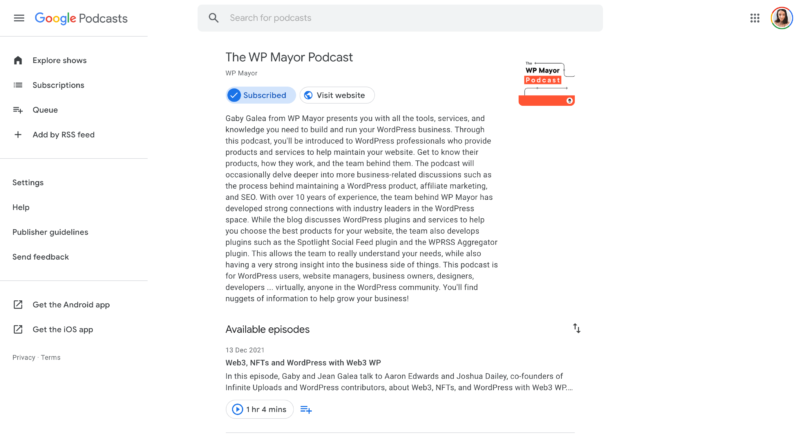The width and height of the screenshot is (800, 447).
Task: Add episode to queue icon
Action: [306, 409]
